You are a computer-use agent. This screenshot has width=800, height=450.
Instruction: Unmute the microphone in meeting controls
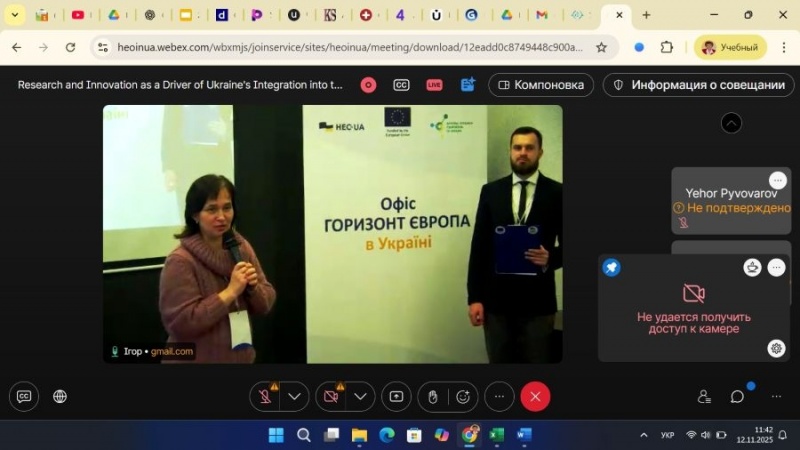266,396
